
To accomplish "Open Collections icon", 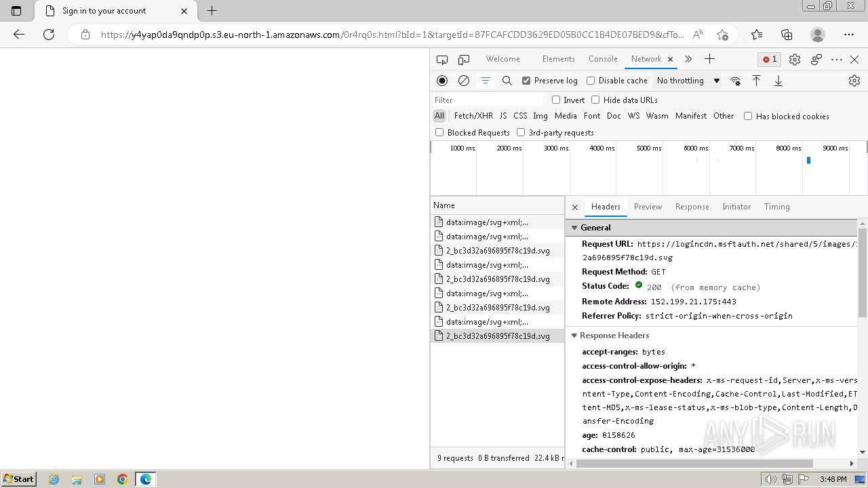I will pyautogui.click(x=787, y=35).
